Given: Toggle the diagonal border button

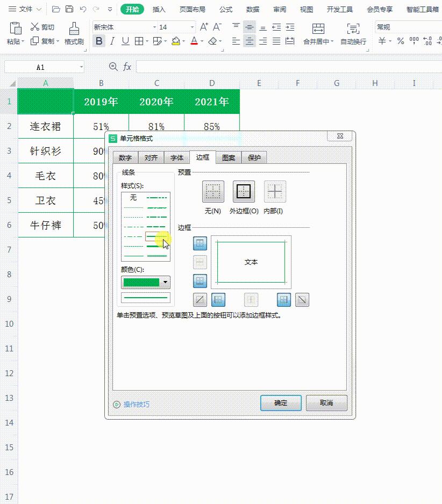Looking at the screenshot, I should click(199, 300).
